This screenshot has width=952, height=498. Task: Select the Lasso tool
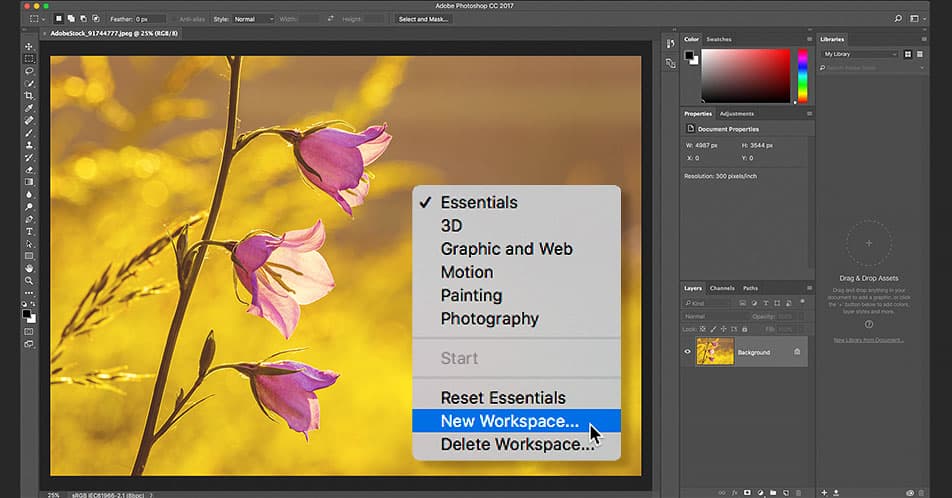(x=29, y=71)
